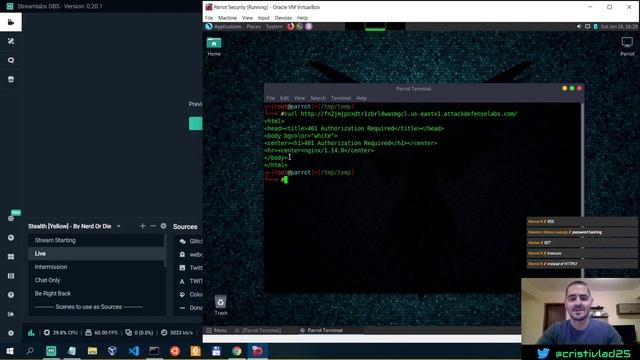Image resolution: width=640 pixels, height=360 pixels.
Task: Open the Themes icon in Streamlabs sidebar
Action: [11, 41]
